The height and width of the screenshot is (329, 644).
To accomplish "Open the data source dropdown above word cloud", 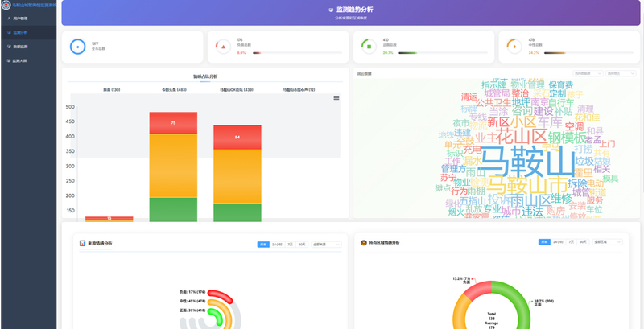I will point(588,73).
